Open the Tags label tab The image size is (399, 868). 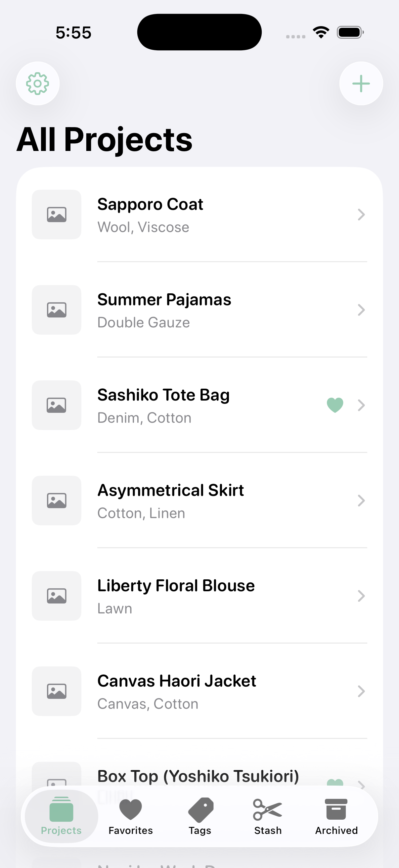coord(200,815)
